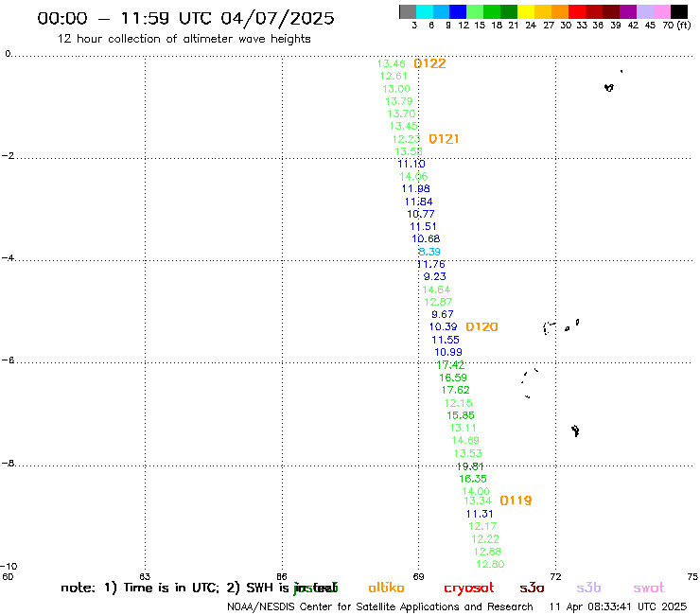Select the orange track label 0121
The image size is (700, 615).
point(444,139)
